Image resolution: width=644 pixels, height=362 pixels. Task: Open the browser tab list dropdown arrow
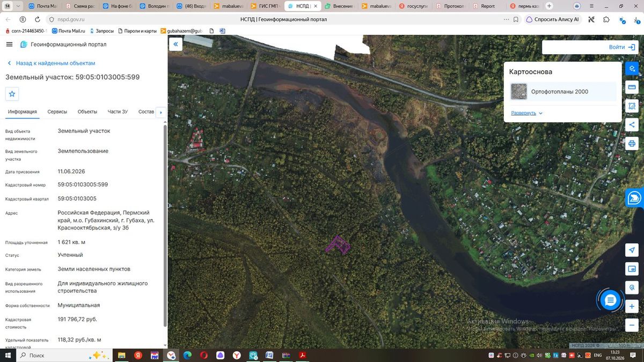pos(19,6)
